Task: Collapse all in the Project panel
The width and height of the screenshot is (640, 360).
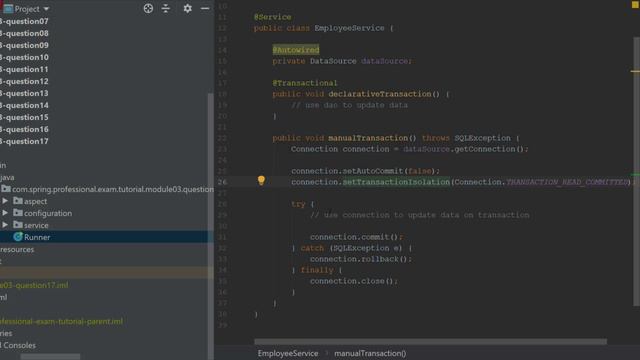Action: (166, 8)
